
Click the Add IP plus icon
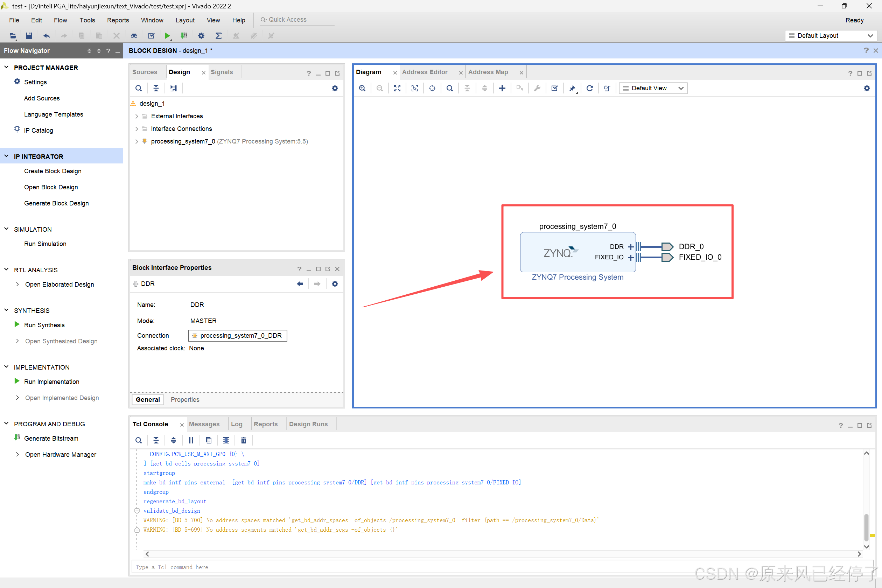click(x=502, y=88)
